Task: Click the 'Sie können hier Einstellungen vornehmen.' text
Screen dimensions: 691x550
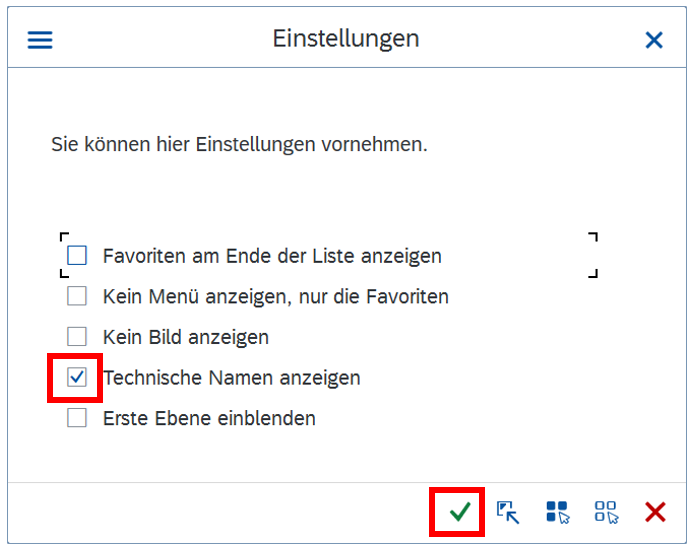Action: point(239,144)
